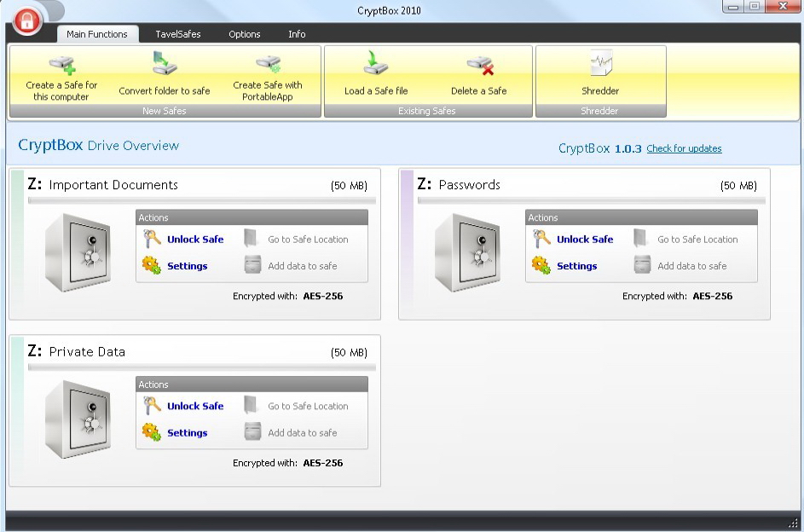Click the Check for updates link

(684, 148)
